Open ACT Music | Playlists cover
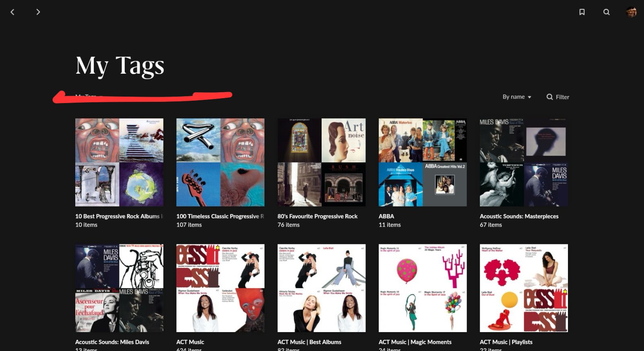Image resolution: width=644 pixels, height=351 pixels. [524, 288]
